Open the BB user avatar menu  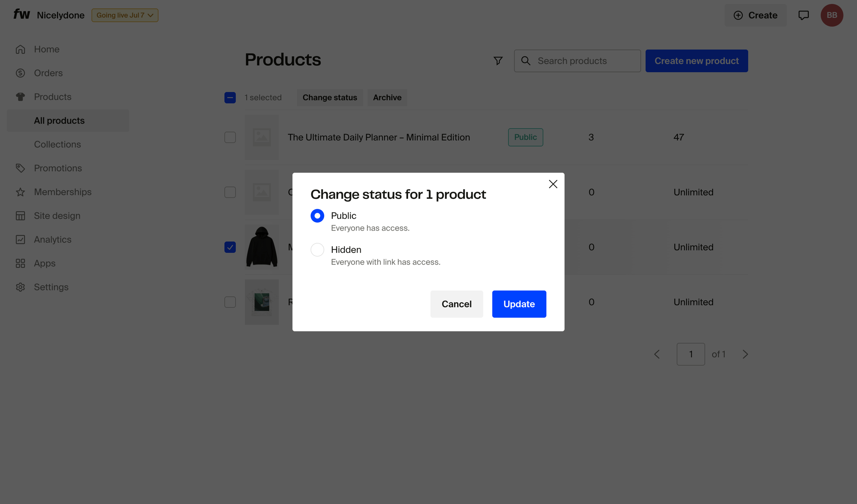coord(832,15)
